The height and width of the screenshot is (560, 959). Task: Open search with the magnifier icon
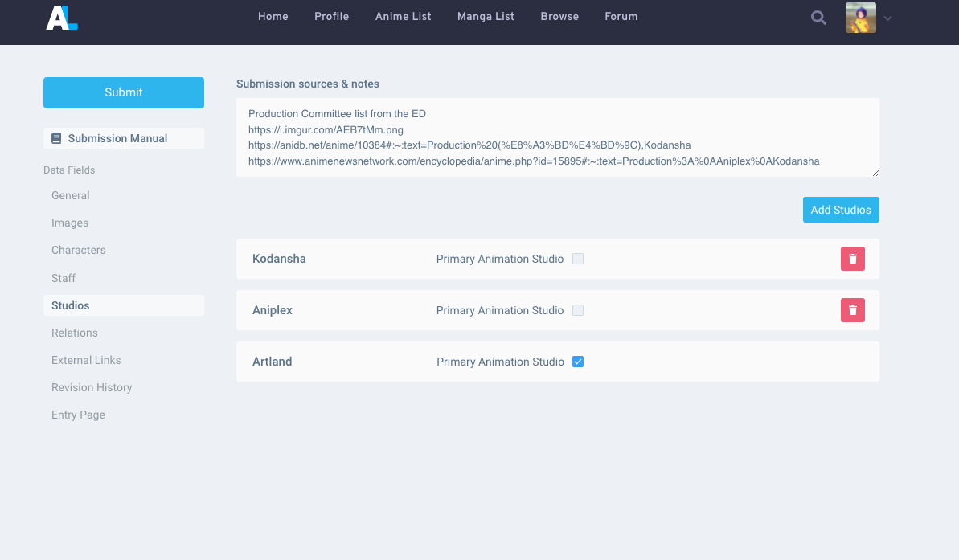coord(818,18)
